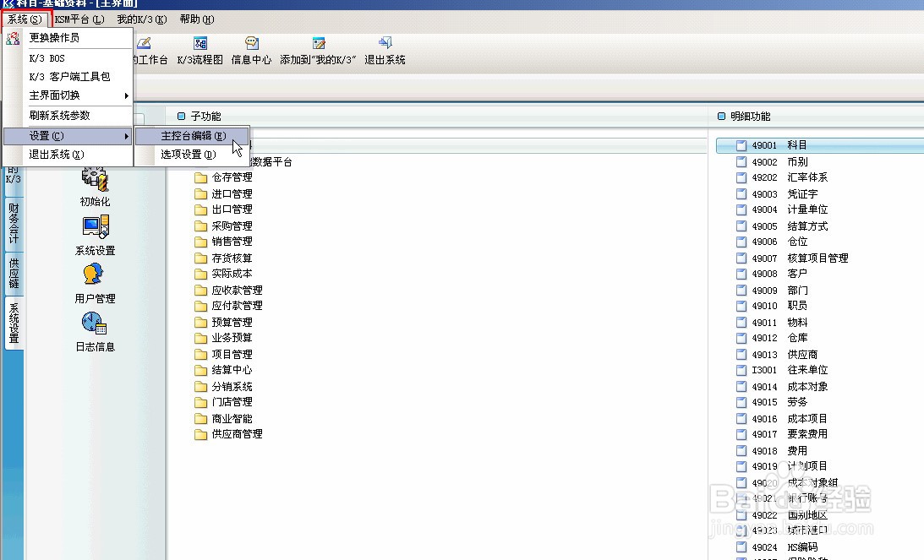Click 更换操作员 in the system menu
The image size is (924, 560).
click(x=56, y=38)
